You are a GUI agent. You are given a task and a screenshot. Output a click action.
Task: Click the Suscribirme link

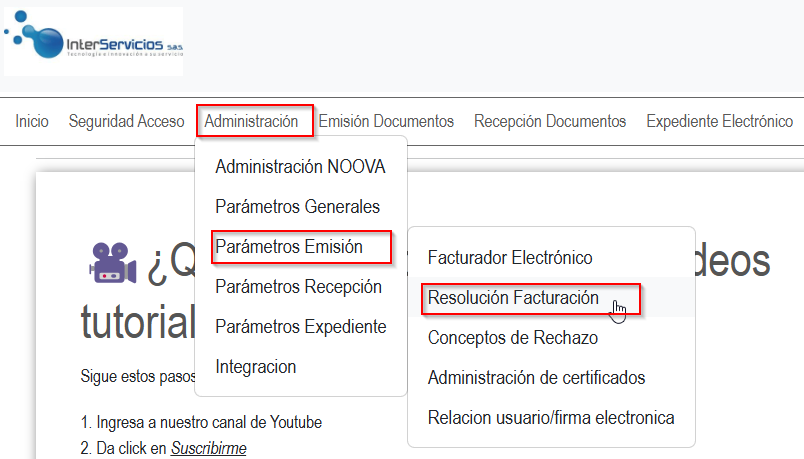pos(208,447)
